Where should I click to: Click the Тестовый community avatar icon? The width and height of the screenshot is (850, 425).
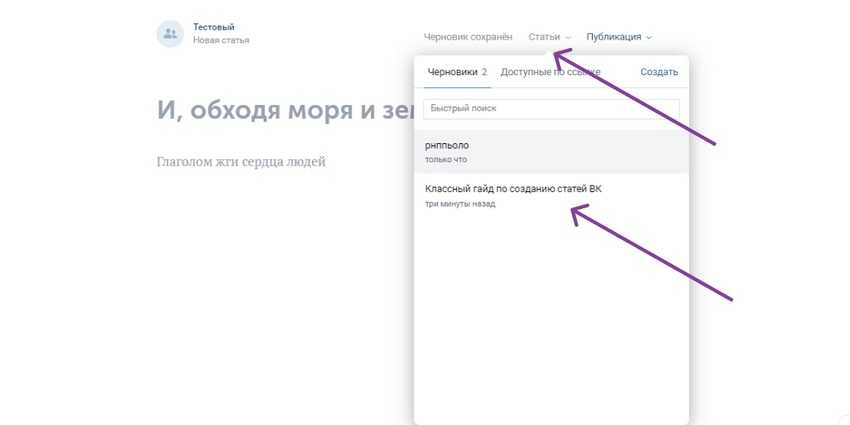(x=170, y=33)
